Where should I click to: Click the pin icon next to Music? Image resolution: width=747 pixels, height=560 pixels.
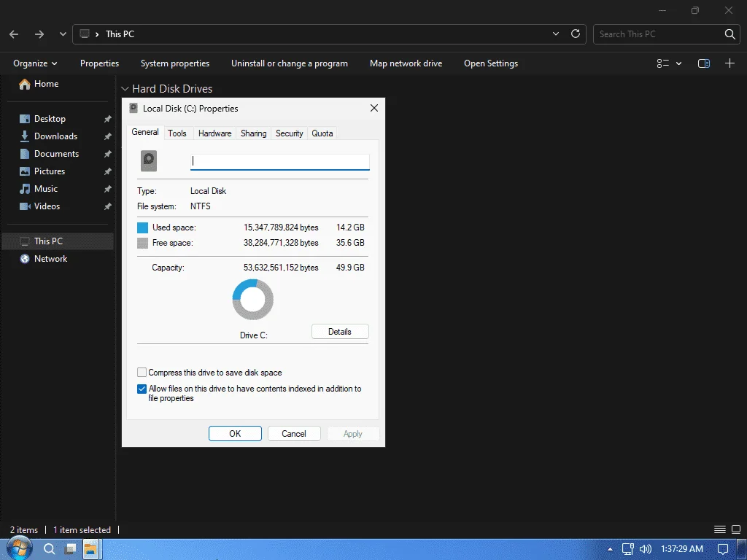[108, 189]
